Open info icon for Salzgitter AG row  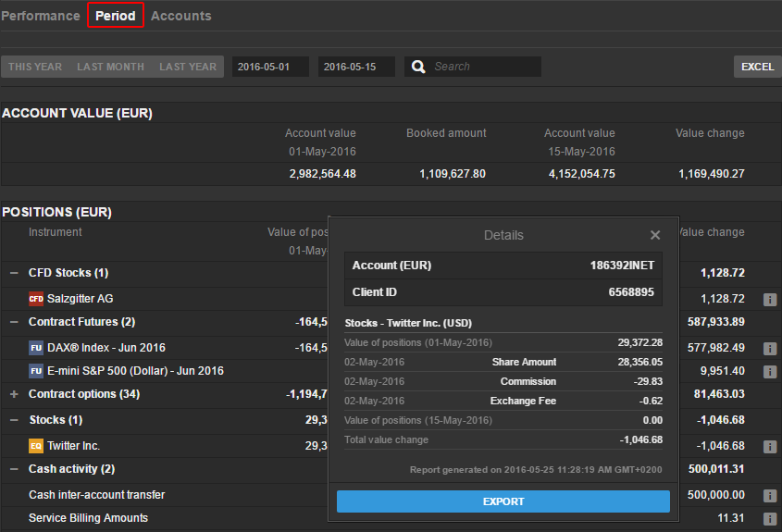pyautogui.click(x=769, y=299)
